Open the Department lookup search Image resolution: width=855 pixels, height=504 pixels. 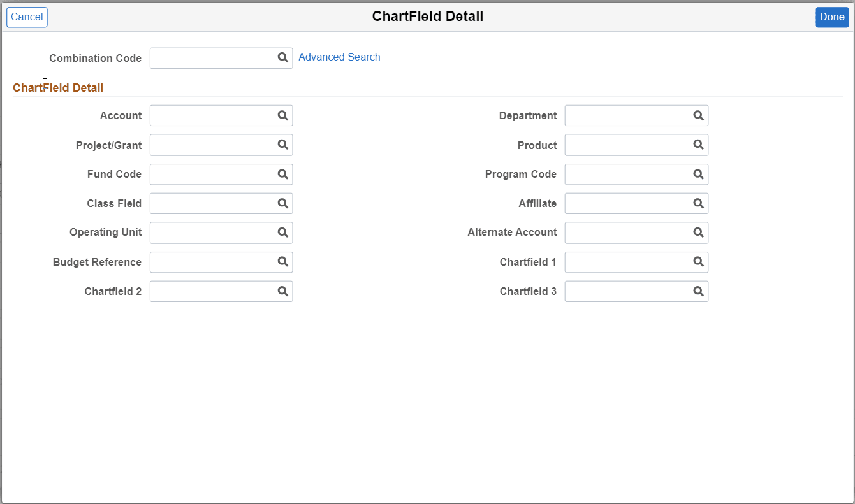pos(698,115)
